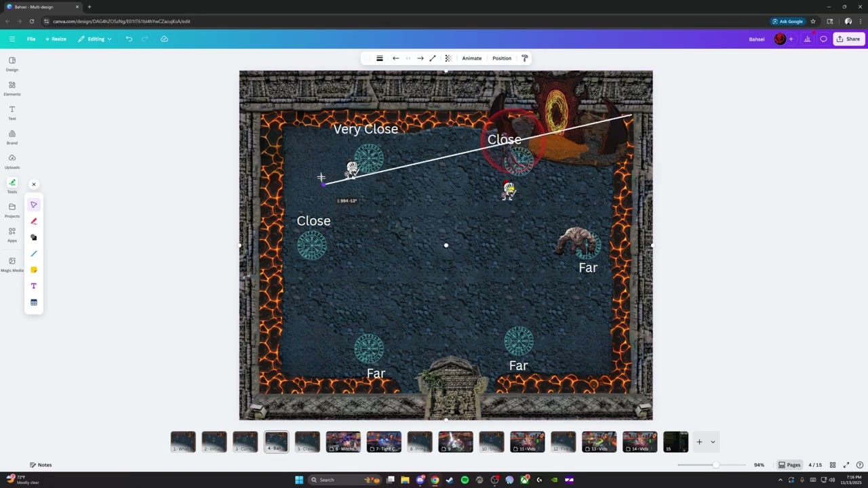868x488 pixels.
Task: Open the Animate options
Action: [472, 58]
